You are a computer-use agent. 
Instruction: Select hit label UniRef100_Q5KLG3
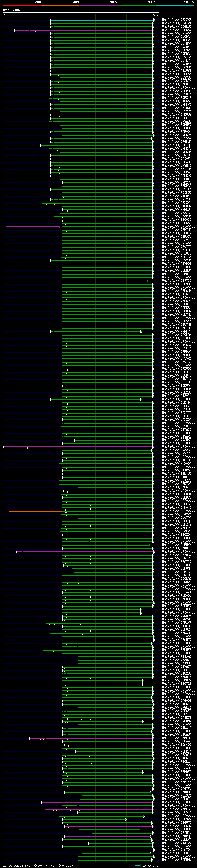point(177,809)
